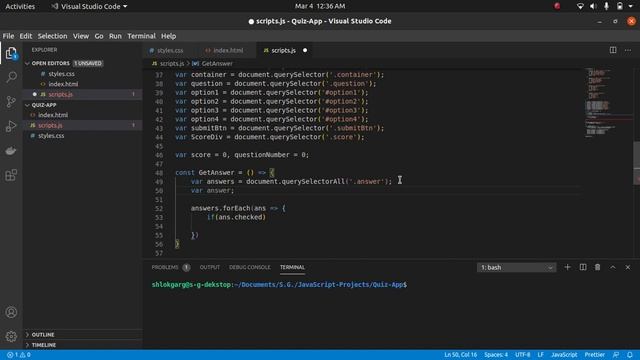This screenshot has height=360, width=640.
Task: Open the Source Control view icon
Action: (x=11, y=101)
